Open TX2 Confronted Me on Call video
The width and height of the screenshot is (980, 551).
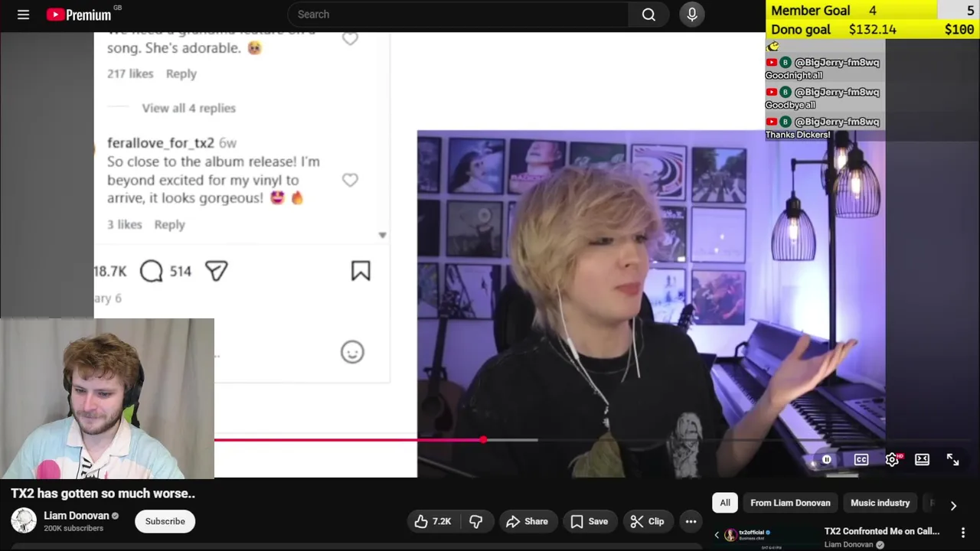pyautogui.click(x=881, y=531)
